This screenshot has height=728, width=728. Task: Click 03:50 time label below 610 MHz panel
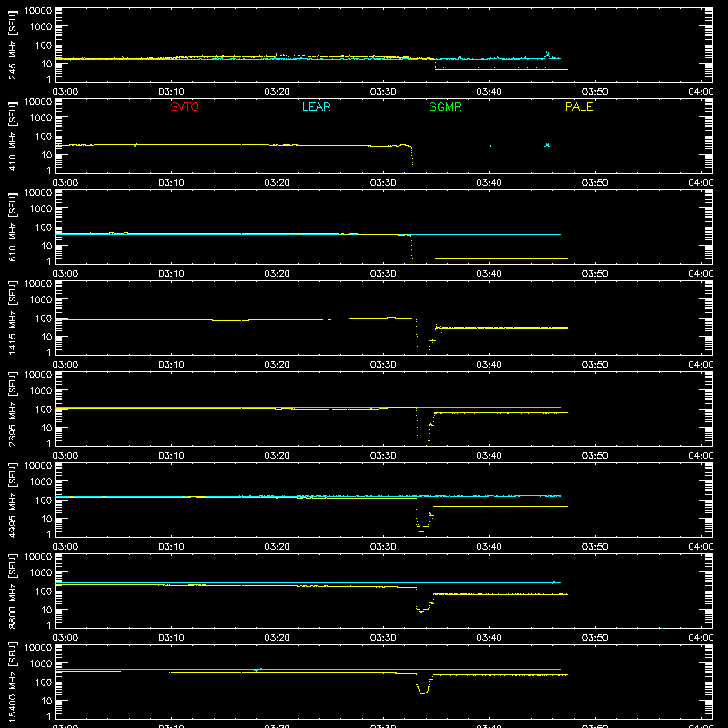coord(595,274)
